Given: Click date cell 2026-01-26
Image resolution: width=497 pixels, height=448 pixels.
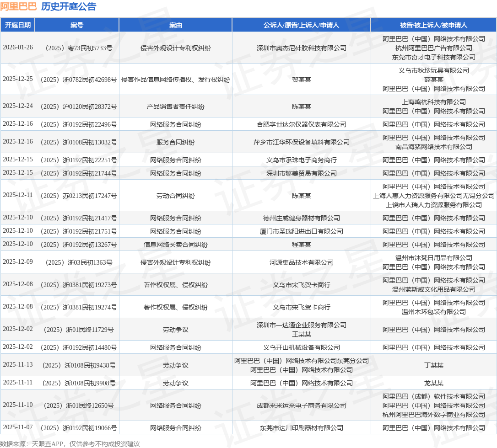Looking at the screenshot, I should (x=18, y=48).
